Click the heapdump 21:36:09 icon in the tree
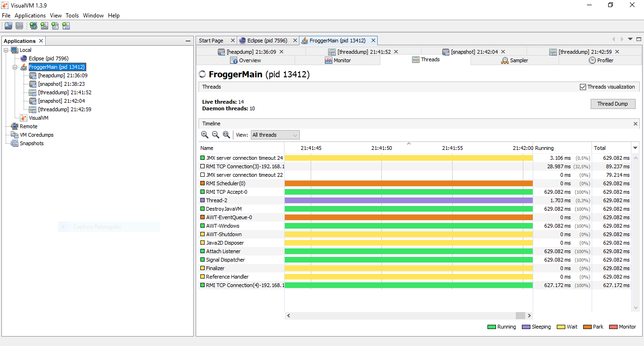The width and height of the screenshot is (644, 346). (x=33, y=75)
